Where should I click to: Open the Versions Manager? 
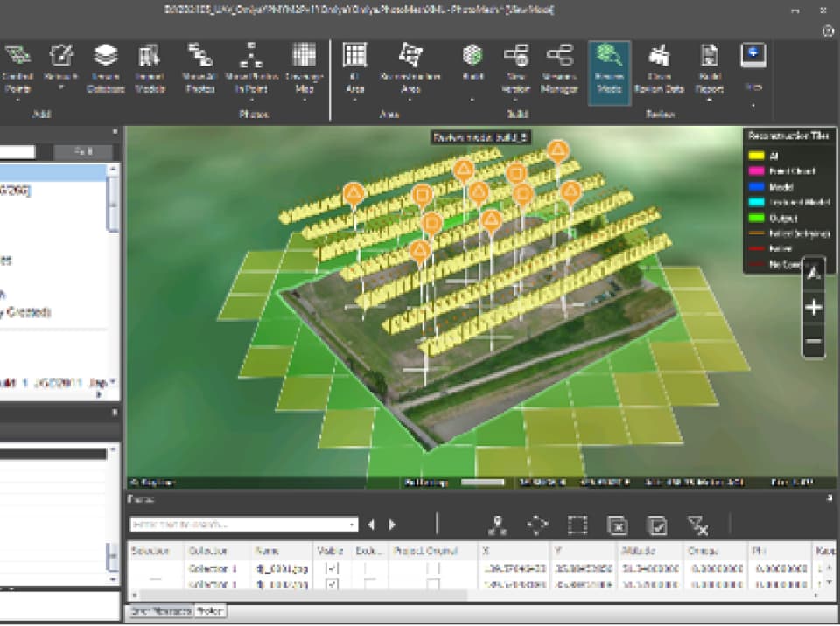click(x=559, y=68)
